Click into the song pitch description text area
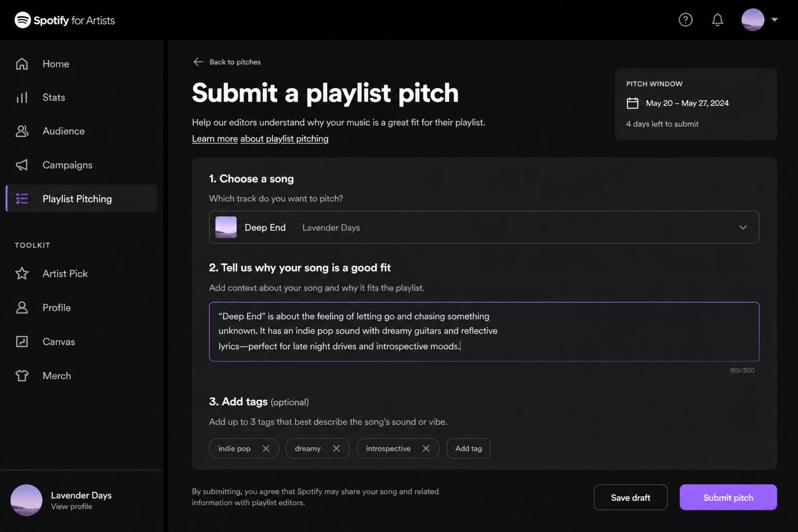 tap(484, 331)
